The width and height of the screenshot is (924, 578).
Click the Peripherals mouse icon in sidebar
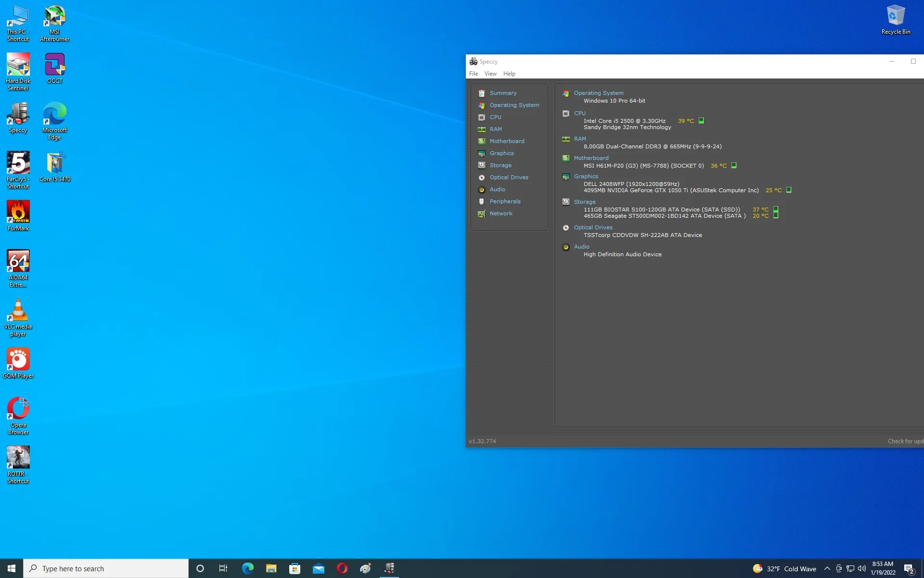(481, 201)
